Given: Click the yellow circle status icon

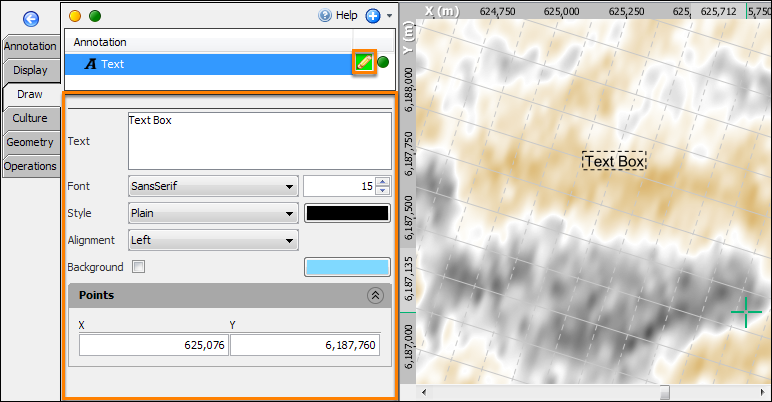Looking at the screenshot, I should (75, 16).
